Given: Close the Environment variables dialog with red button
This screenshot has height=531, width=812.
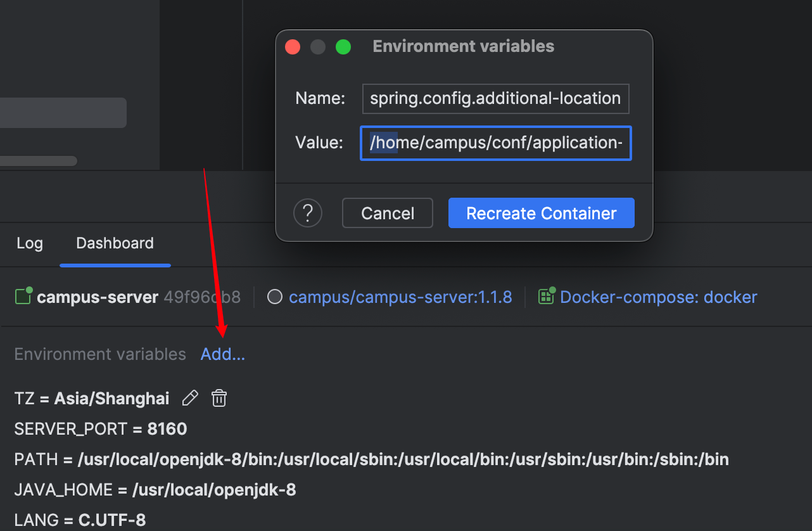Looking at the screenshot, I should coord(293,47).
